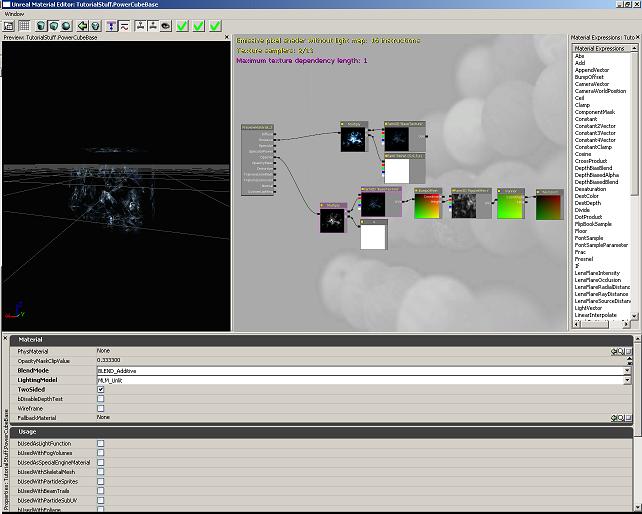642x514 pixels.
Task: Select the sphere preview mesh icon
Action: coord(66,26)
